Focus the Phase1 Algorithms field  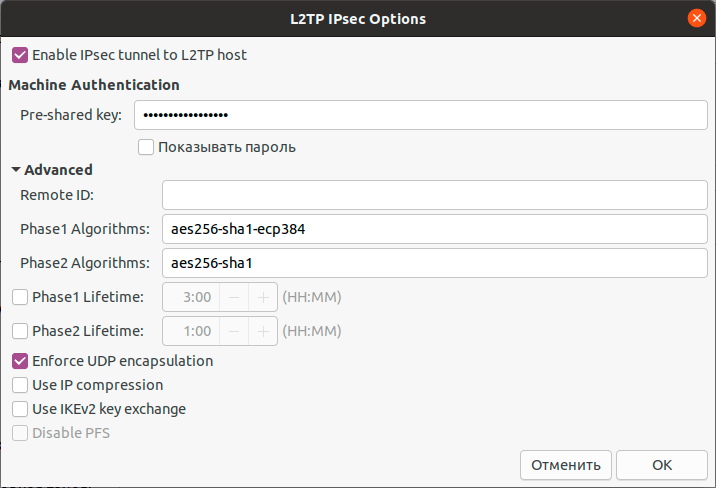click(434, 229)
